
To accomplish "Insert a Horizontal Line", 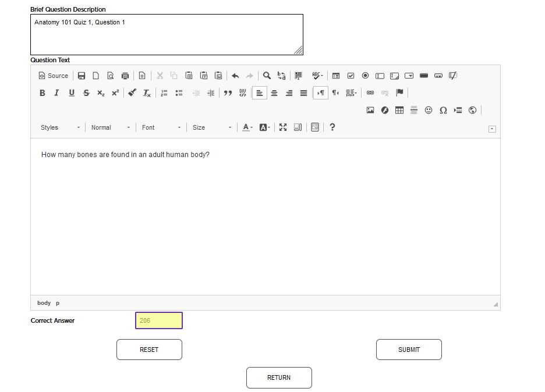I will pyautogui.click(x=414, y=109).
